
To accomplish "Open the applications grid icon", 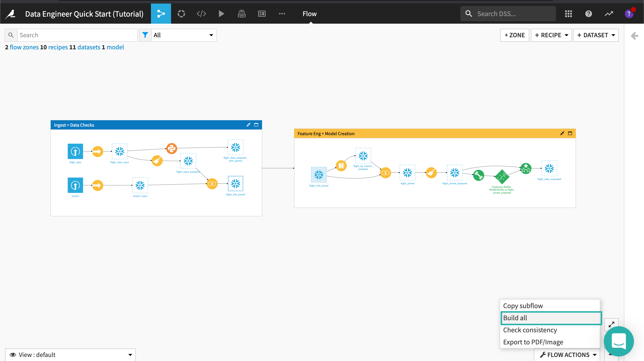I will point(568,14).
